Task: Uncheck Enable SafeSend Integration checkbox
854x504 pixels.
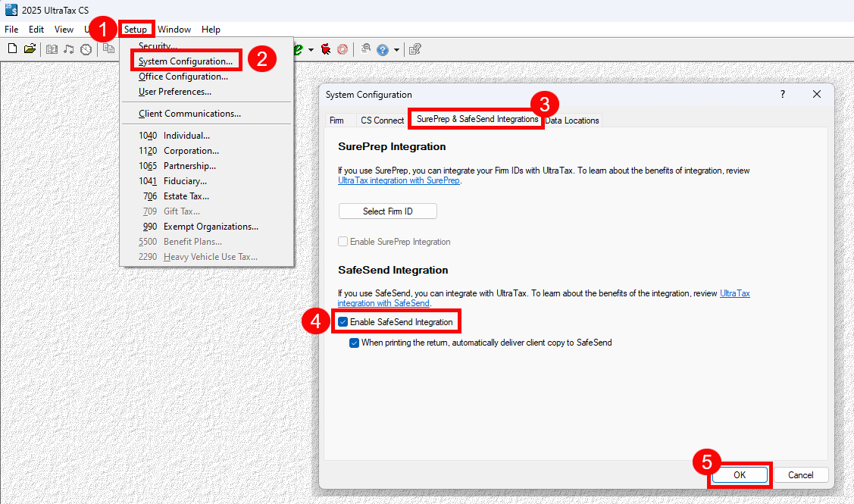Action: coord(343,322)
